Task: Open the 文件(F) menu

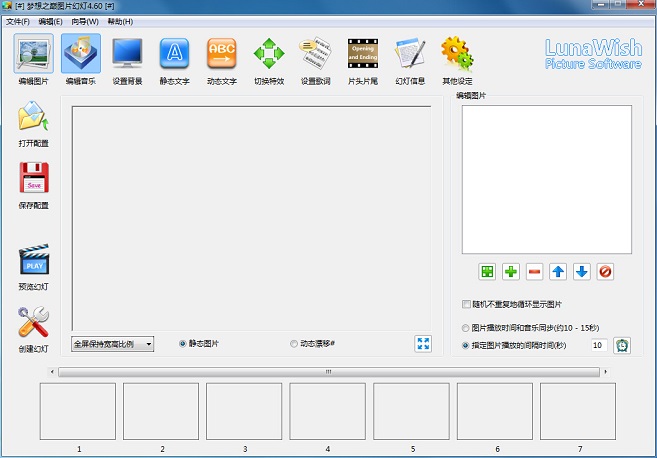Action: point(18,21)
